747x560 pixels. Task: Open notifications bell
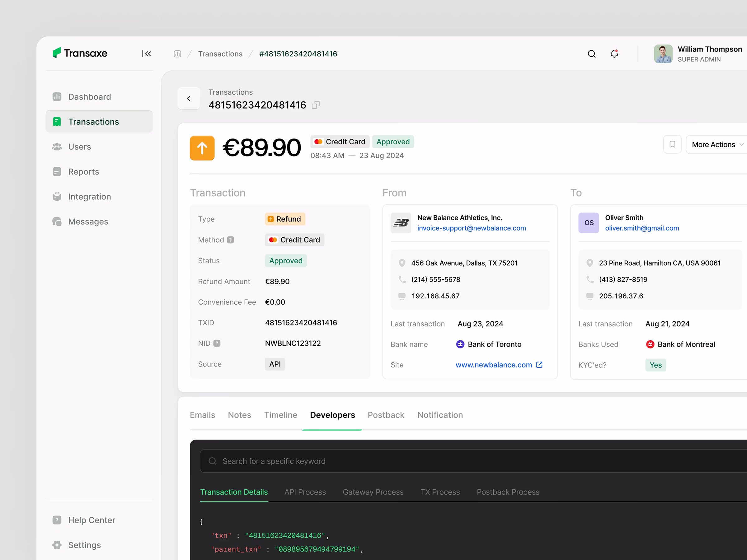point(614,54)
